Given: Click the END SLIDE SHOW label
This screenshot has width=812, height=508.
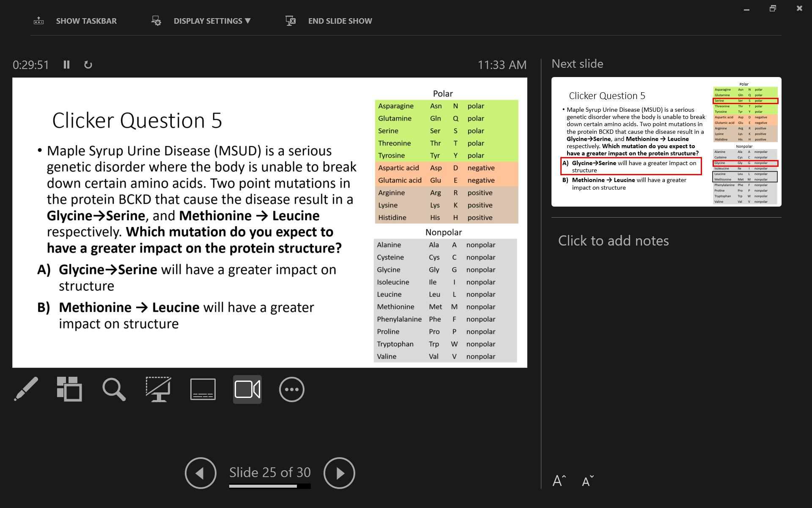Looking at the screenshot, I should pyautogui.click(x=340, y=21).
